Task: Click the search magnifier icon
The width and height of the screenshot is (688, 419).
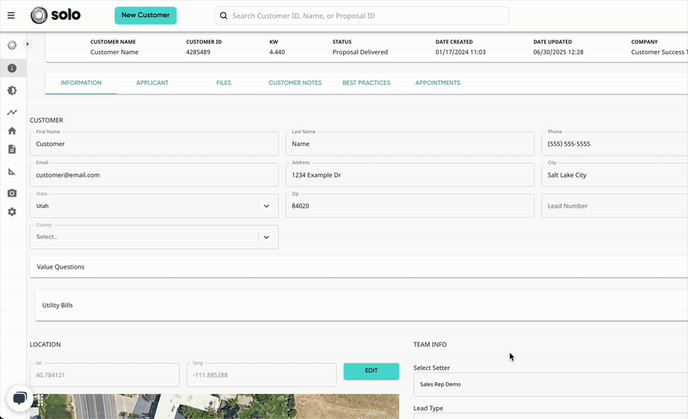Action: pyautogui.click(x=223, y=16)
